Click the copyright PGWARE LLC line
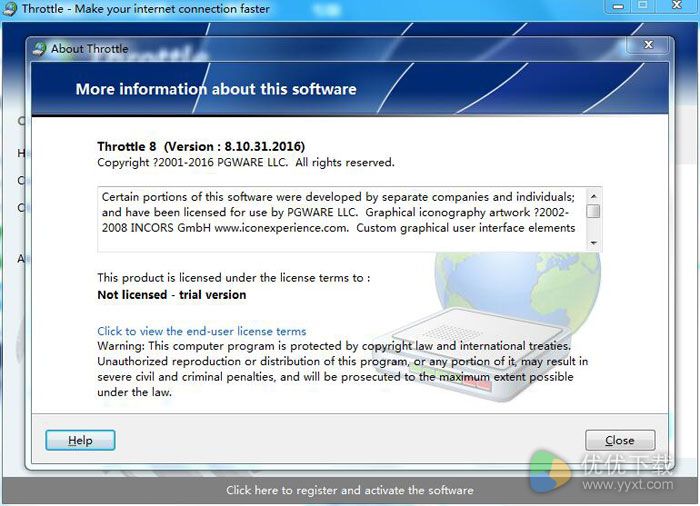Viewport: 700px width, 506px height. pyautogui.click(x=246, y=162)
